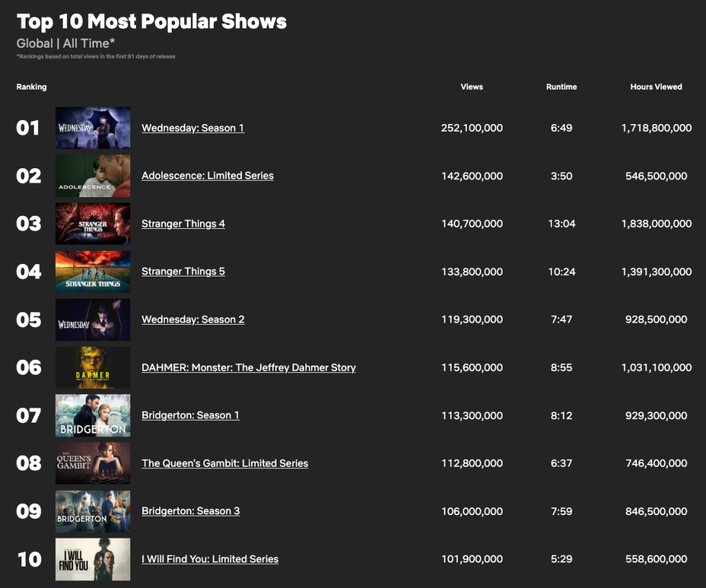Click the 846,500,000 hours viewed value
This screenshot has width=706, height=588.
656,511
